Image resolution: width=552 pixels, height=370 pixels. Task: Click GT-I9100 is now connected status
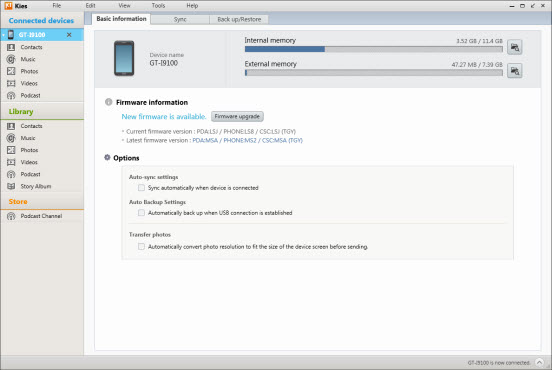[499, 363]
